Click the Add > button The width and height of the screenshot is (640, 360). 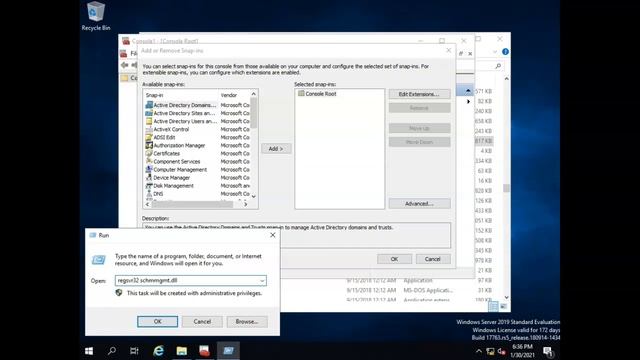click(276, 149)
